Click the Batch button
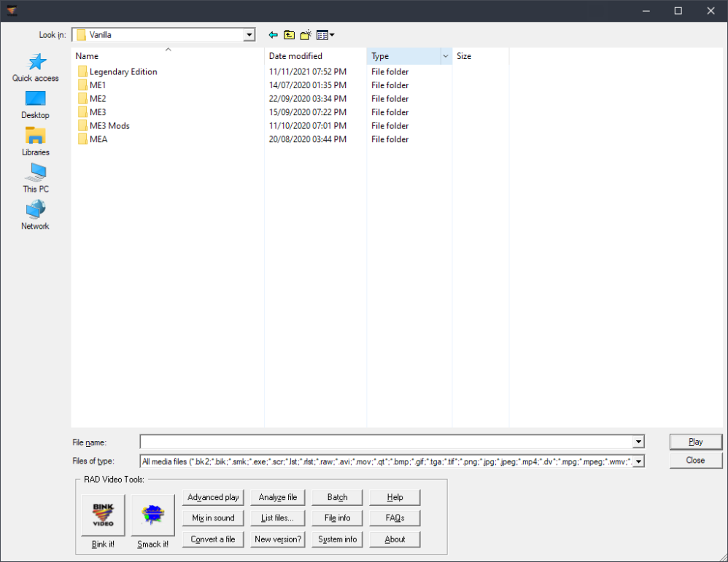The height and width of the screenshot is (562, 728). pos(337,497)
